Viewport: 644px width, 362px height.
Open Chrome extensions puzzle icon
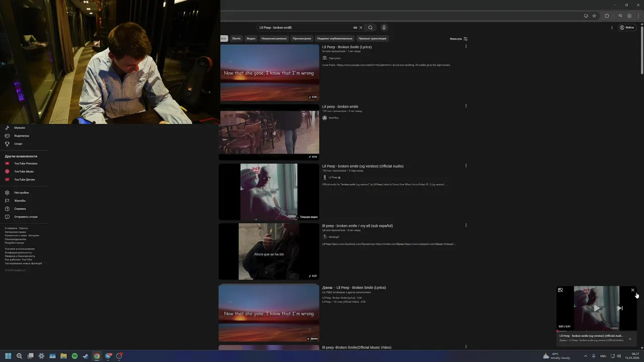[607, 16]
